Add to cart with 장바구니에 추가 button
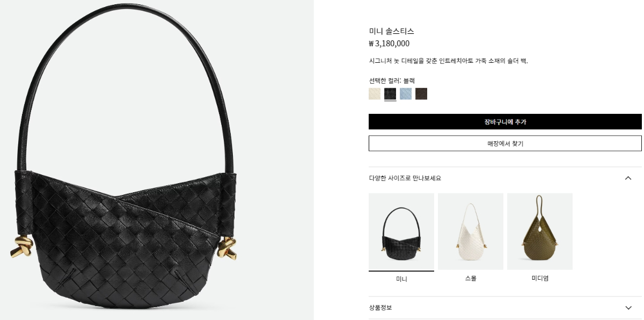 (505, 122)
